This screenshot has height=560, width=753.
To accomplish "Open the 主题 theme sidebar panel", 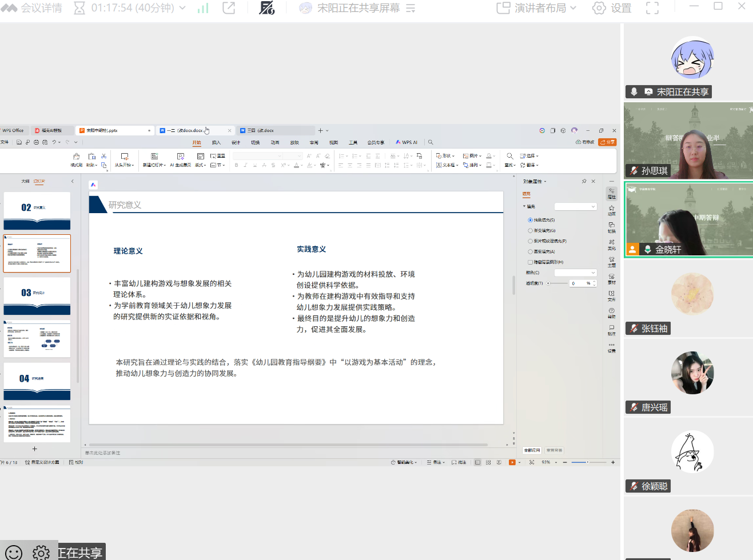I will tap(611, 261).
